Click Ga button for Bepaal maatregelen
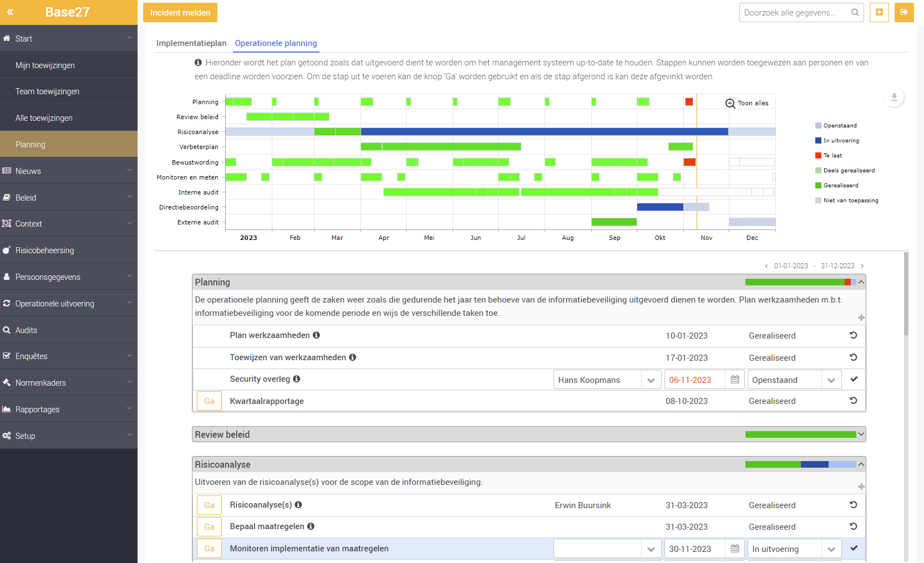This screenshot has width=924, height=563. (209, 527)
